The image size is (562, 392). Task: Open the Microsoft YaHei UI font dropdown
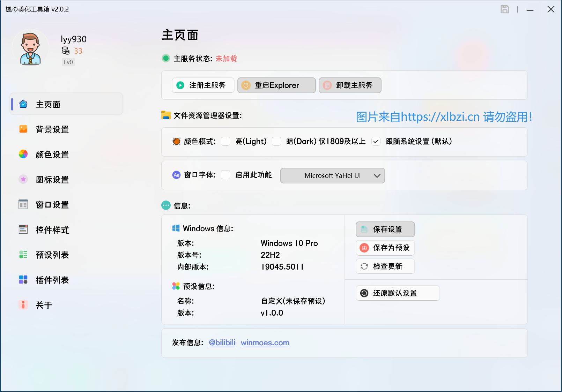click(332, 175)
